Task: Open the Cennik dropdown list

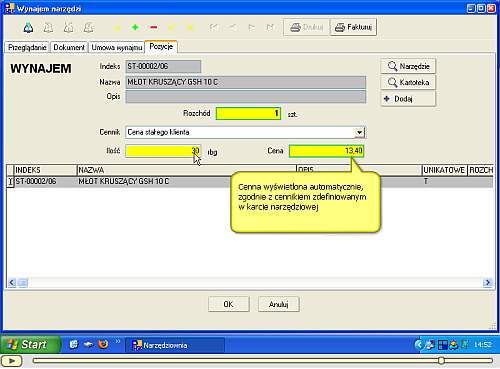Action: pos(359,132)
